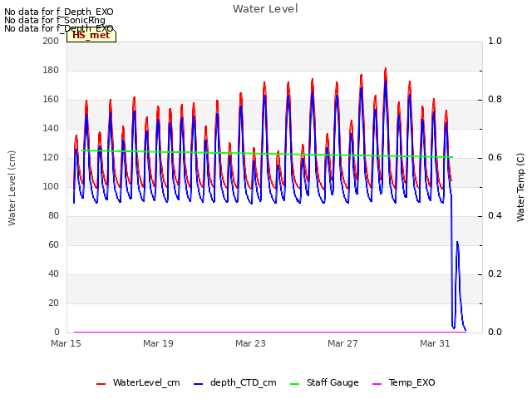The width and height of the screenshot is (532, 399).
Task: Click the blue depth_CTD_cm legend swatch
Action: (198, 384)
